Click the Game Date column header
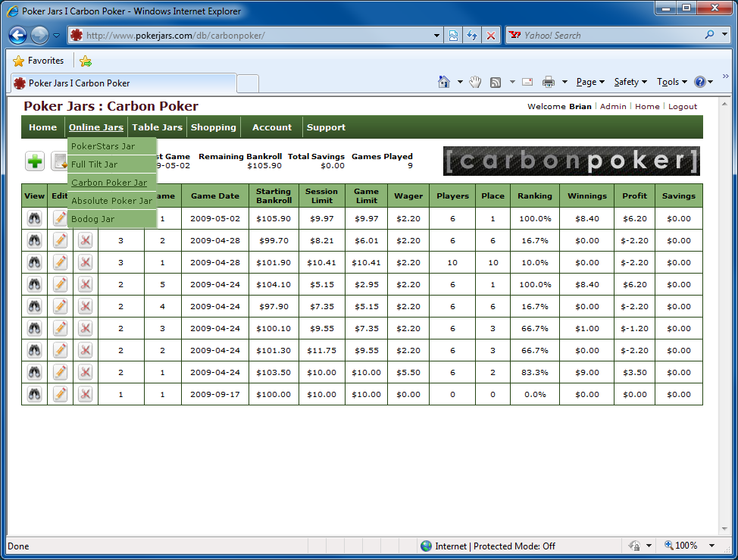 pos(215,196)
